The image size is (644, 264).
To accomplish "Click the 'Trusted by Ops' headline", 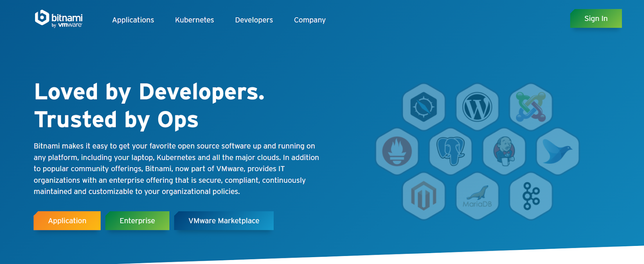I will [116, 120].
